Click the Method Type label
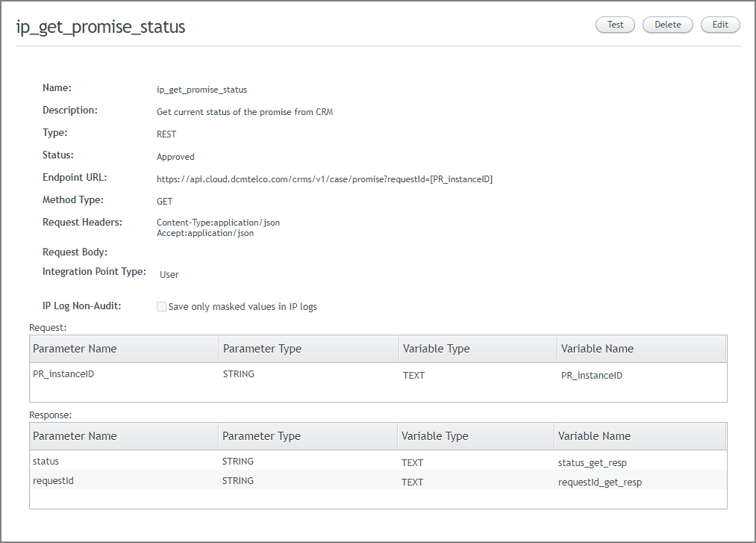 click(x=73, y=200)
